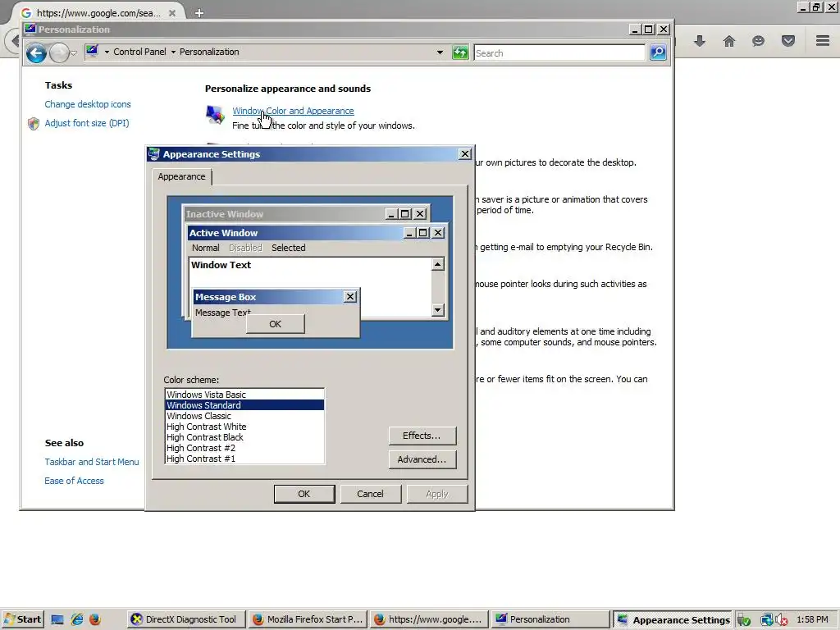The height and width of the screenshot is (630, 840).
Task: Switch to DirectX Diagnostic Tool taskbar button
Action: pyautogui.click(x=186, y=620)
